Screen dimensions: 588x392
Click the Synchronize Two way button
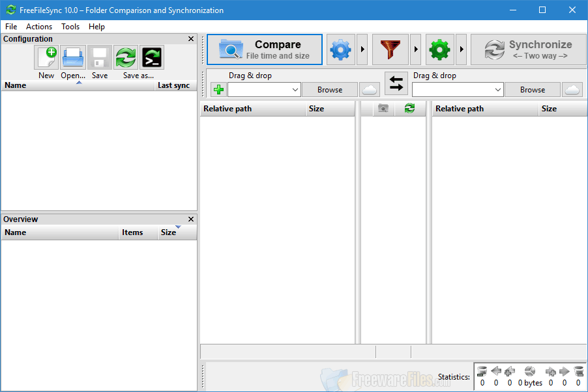click(x=528, y=49)
